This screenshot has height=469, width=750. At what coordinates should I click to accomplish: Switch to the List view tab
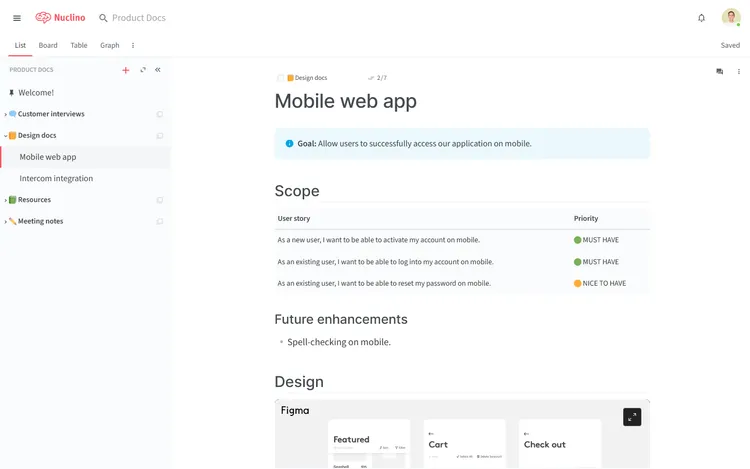pos(20,45)
